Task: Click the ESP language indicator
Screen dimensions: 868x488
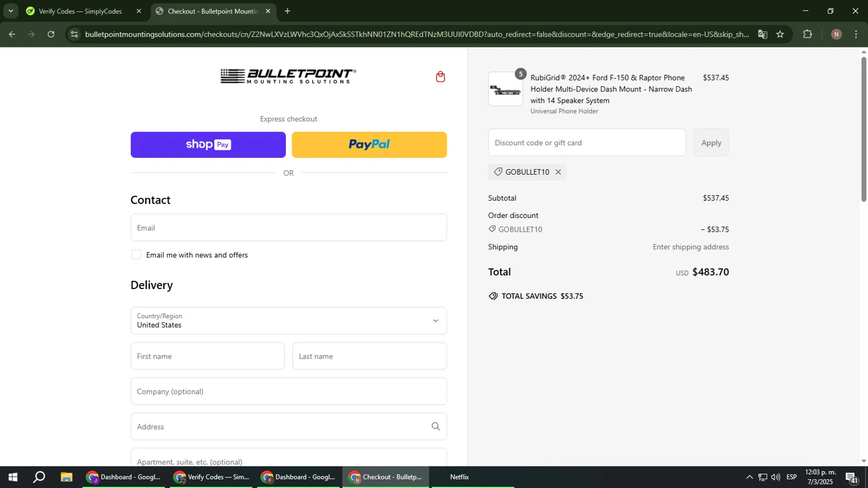Action: coord(792,477)
